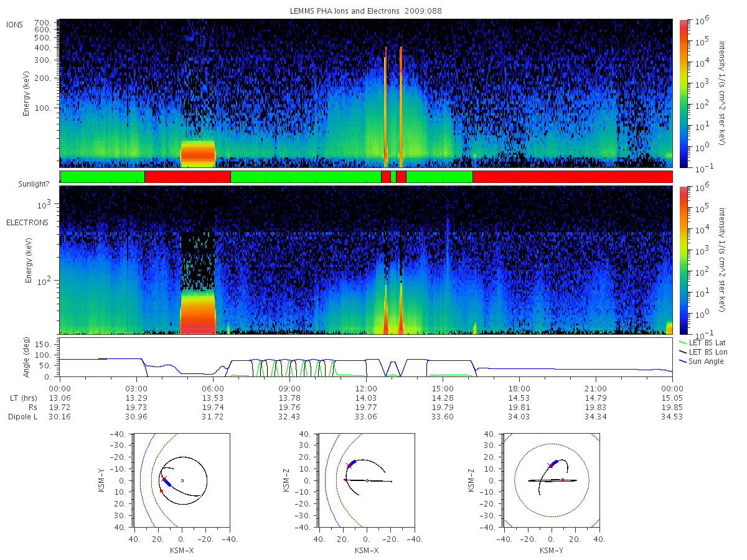This screenshot has height=560, width=747.
Task: Click the ions intensity color bar
Action: tap(683, 93)
